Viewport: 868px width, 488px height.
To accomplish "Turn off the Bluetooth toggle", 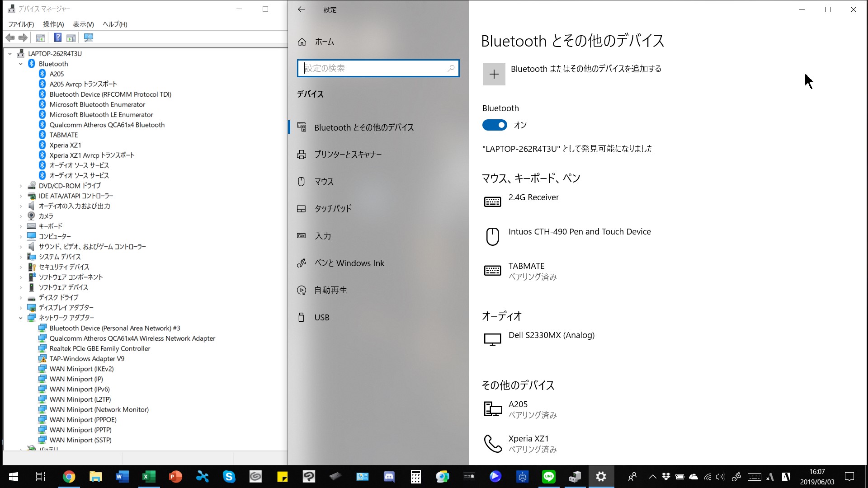I will (495, 125).
